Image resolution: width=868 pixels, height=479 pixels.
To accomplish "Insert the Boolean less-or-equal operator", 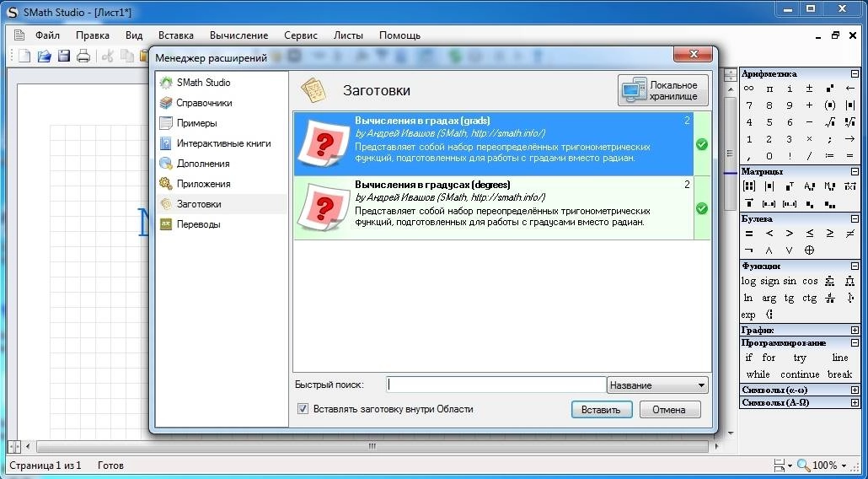I will [809, 234].
